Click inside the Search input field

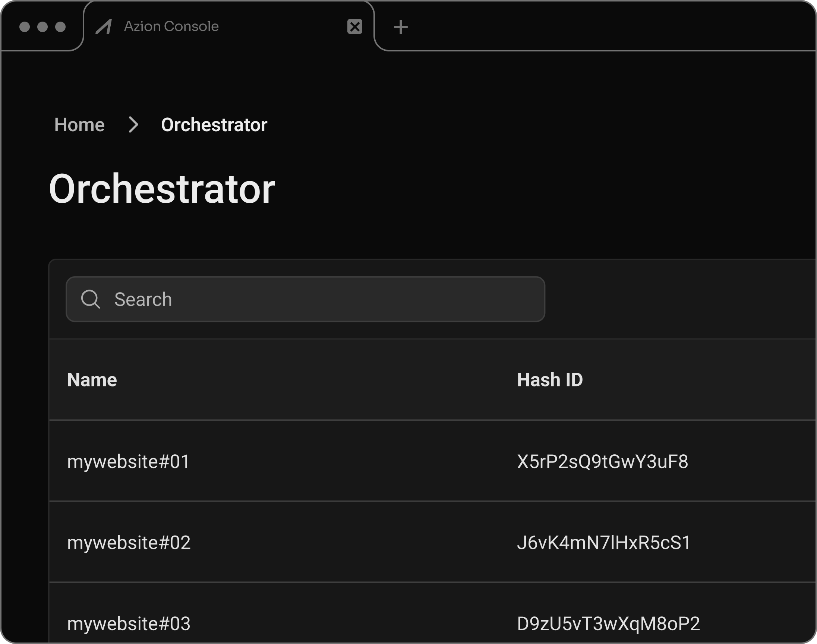point(264,299)
